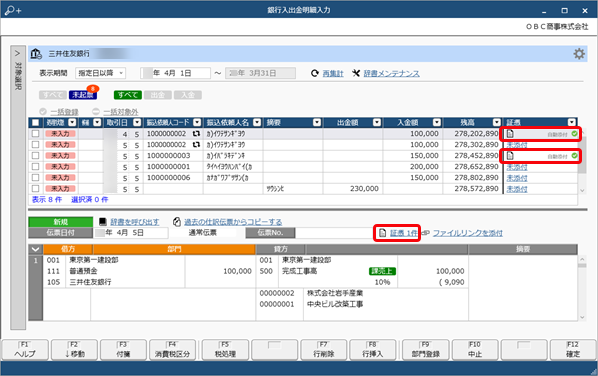This screenshot has width=598, height=376.
Task: Select the gray すべて status filter
Action: (52, 95)
